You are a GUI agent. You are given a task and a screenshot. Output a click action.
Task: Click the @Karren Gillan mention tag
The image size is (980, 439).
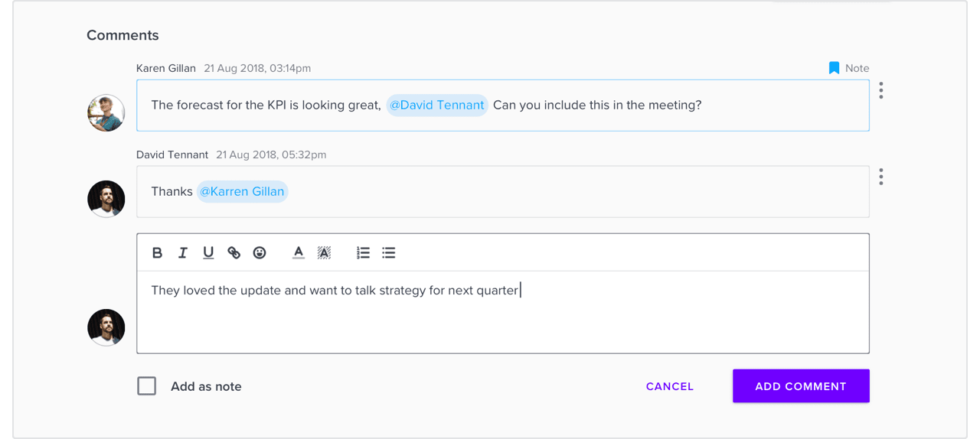coord(242,191)
